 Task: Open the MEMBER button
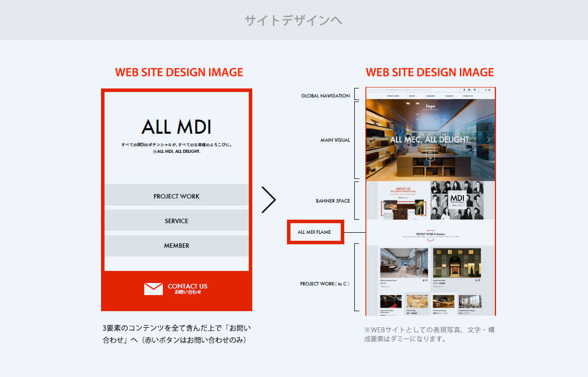[176, 245]
